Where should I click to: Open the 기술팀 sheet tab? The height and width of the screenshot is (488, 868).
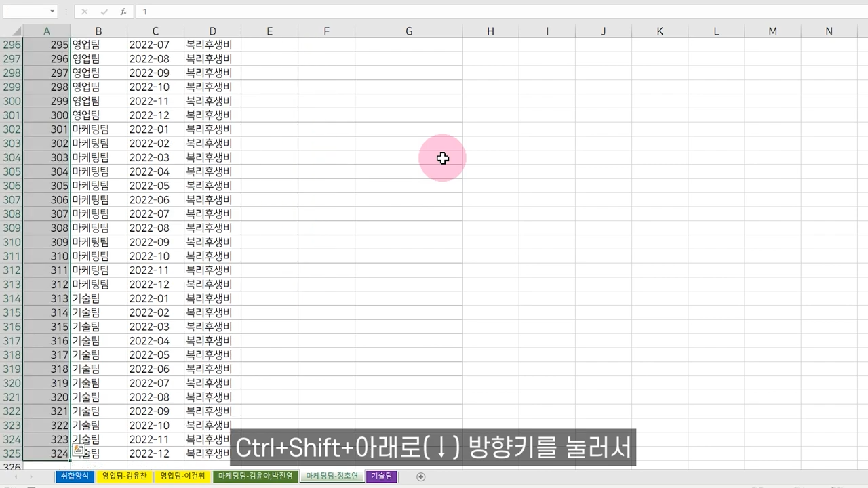click(382, 476)
